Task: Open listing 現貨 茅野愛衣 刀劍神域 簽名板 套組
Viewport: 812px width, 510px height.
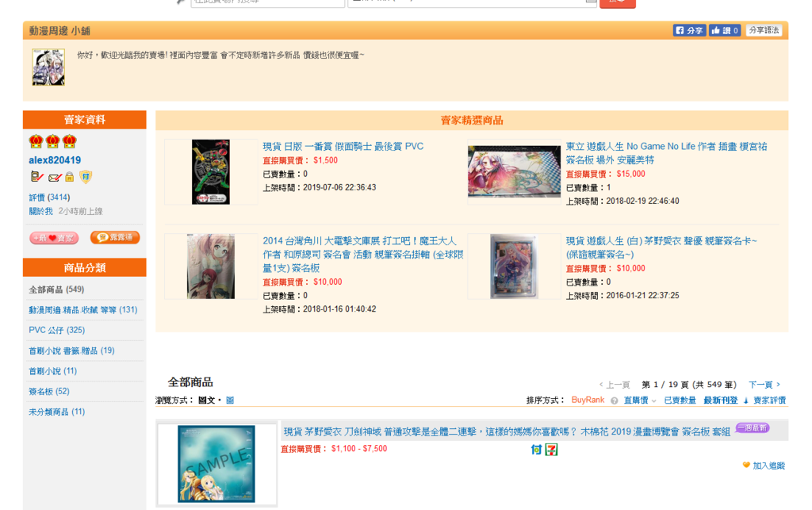Action: point(507,431)
